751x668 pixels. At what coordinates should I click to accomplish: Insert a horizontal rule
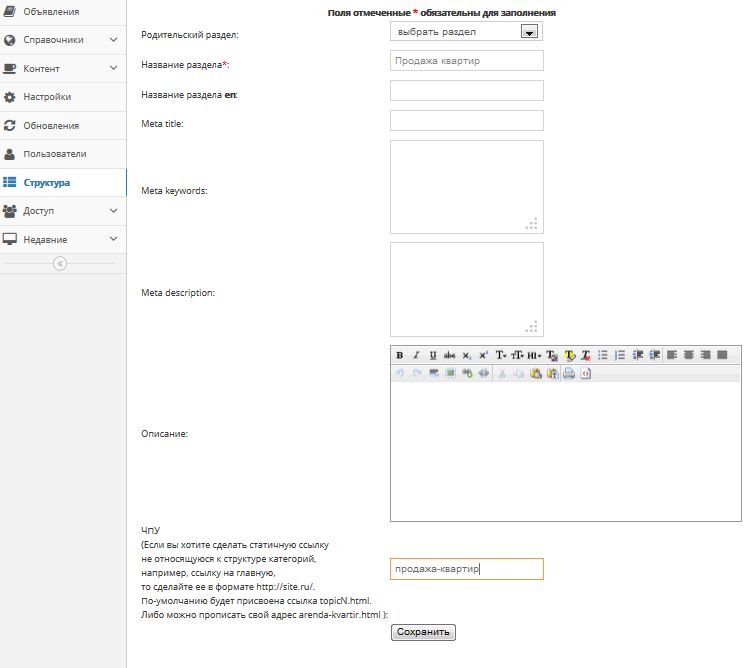[433, 374]
